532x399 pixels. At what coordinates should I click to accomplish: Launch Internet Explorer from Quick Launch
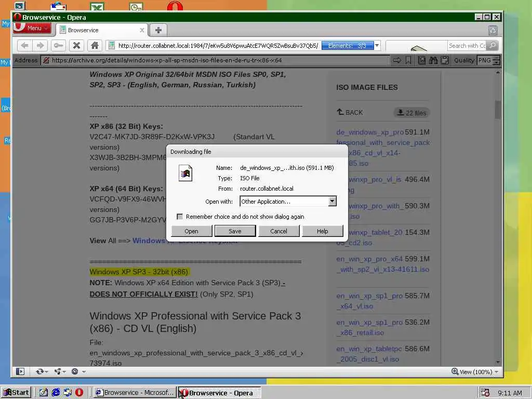[56, 393]
